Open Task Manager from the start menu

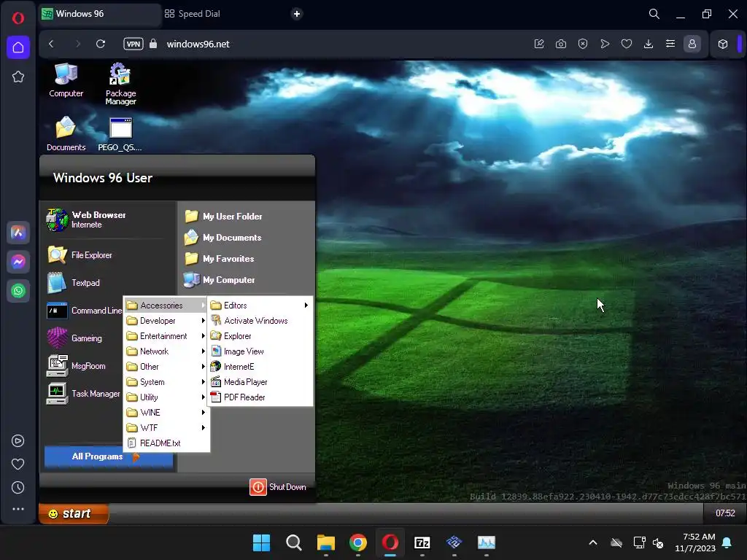point(83,393)
